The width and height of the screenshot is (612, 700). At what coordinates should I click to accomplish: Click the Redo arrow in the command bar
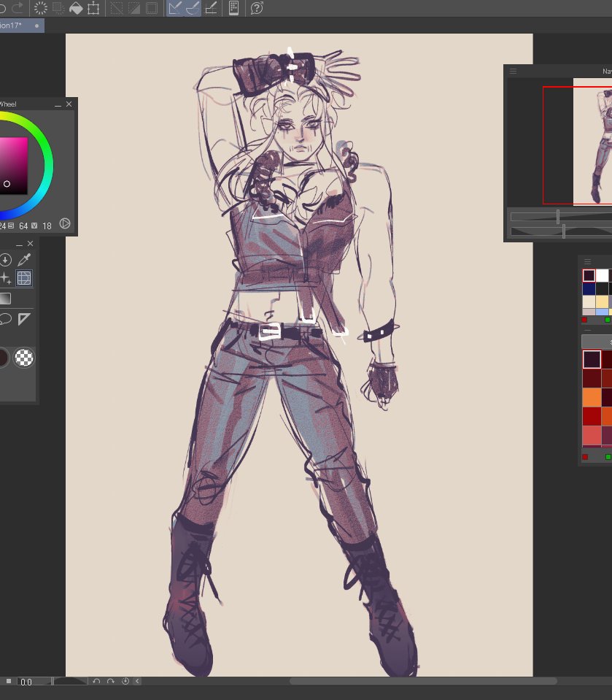pos(18,7)
